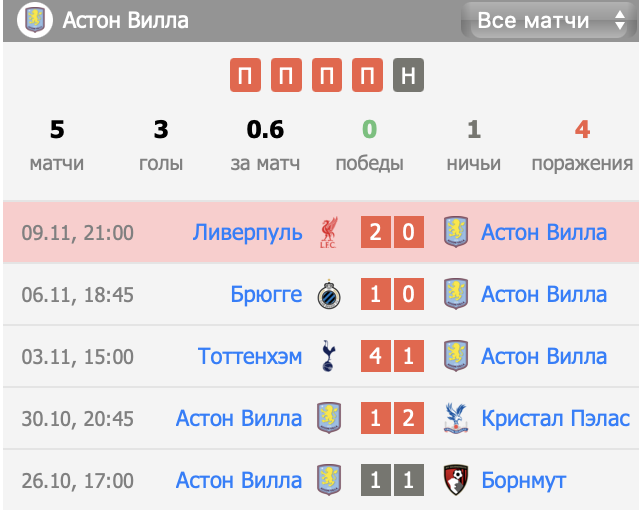Image resolution: width=639 pixels, height=520 pixels.
Task: Click the Aston Villa crest in the header
Action: point(34,20)
